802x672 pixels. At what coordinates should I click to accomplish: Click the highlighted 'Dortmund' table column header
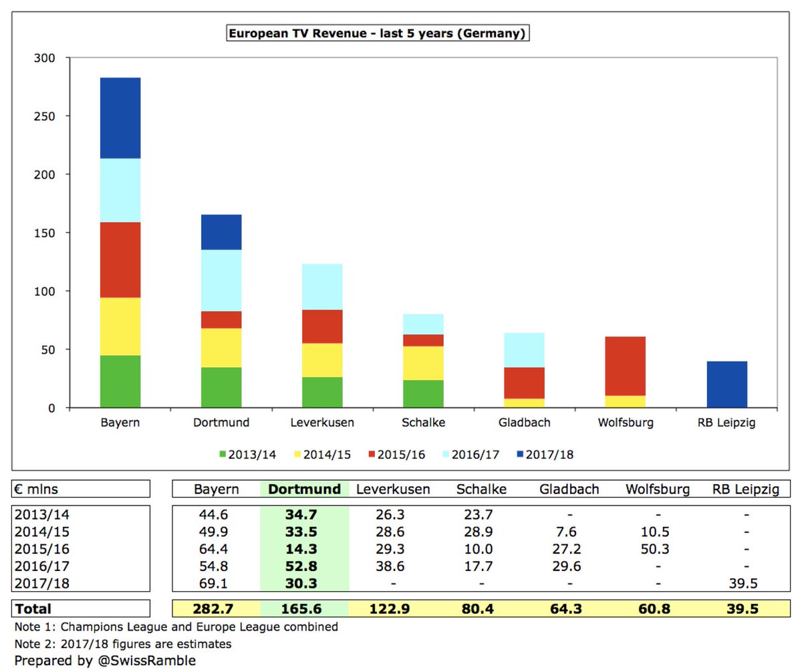coord(304,489)
